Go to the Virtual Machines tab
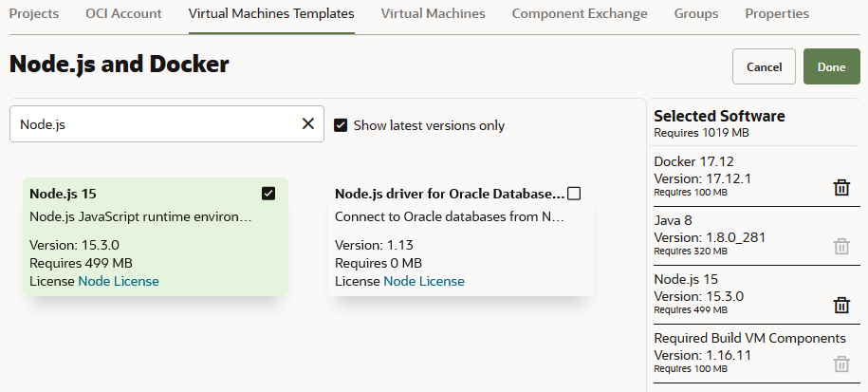Viewport: 868px width, 392px height. pos(433,14)
